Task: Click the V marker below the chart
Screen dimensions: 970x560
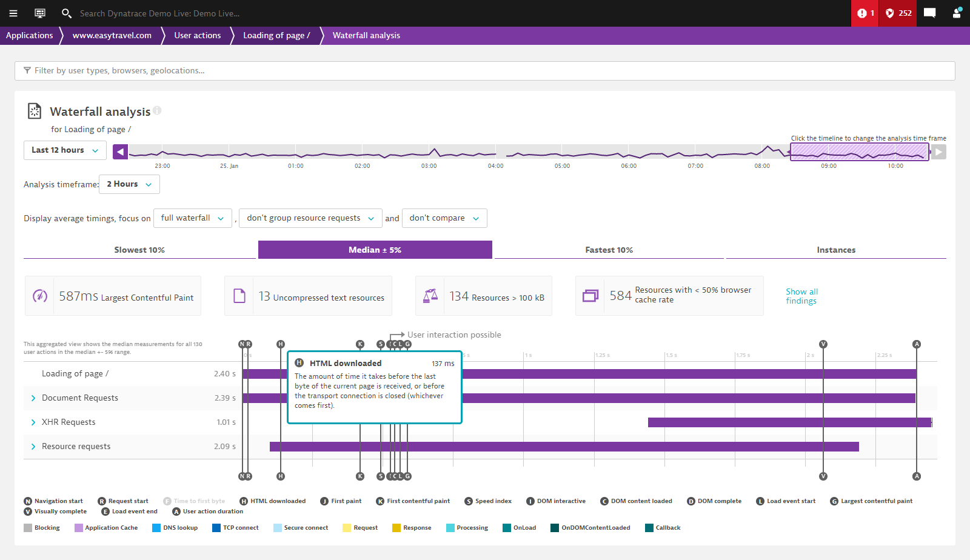Action: point(823,476)
